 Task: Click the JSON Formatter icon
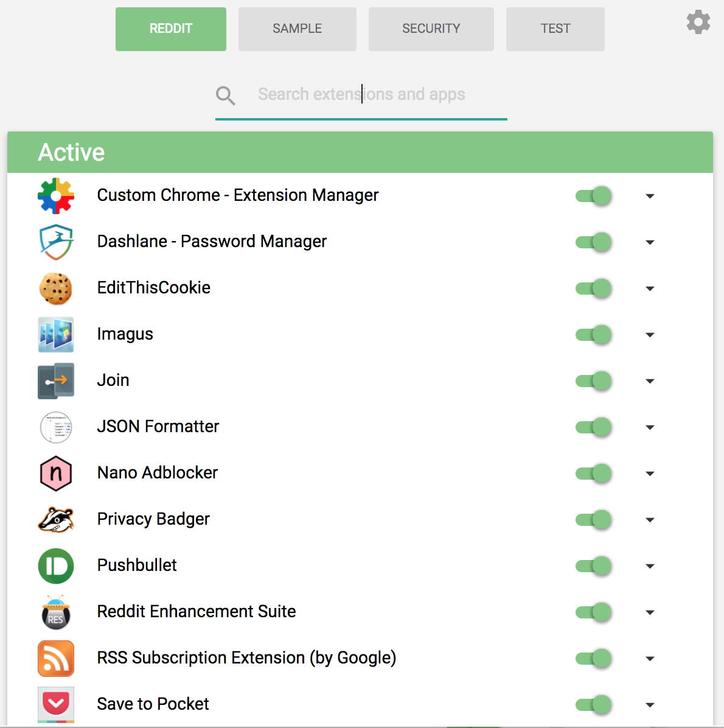56,427
